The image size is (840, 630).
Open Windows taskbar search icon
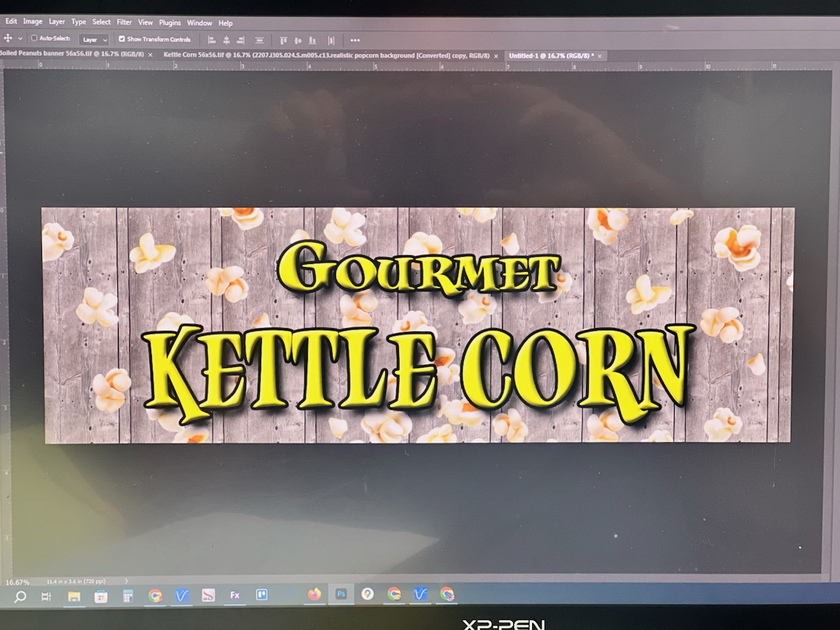pyautogui.click(x=20, y=597)
